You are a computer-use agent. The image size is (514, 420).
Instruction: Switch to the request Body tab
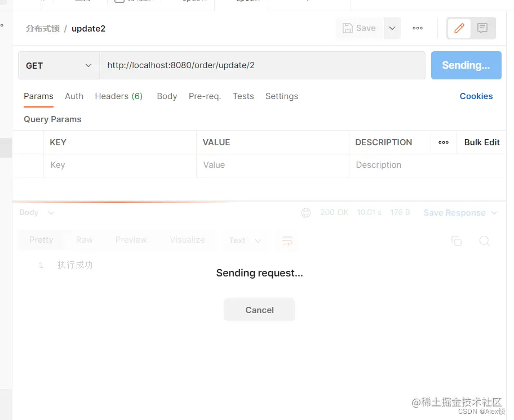167,96
